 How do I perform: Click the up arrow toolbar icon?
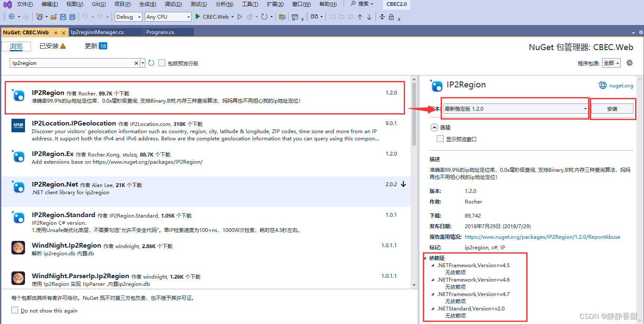tap(360, 17)
